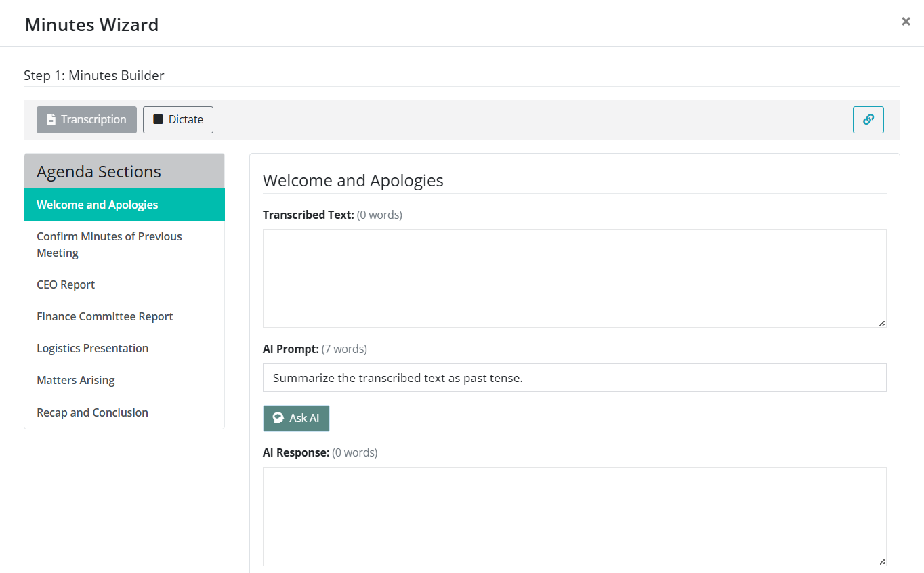Click the Transcription document button
Viewport: 924px width, 573px height.
click(x=87, y=120)
